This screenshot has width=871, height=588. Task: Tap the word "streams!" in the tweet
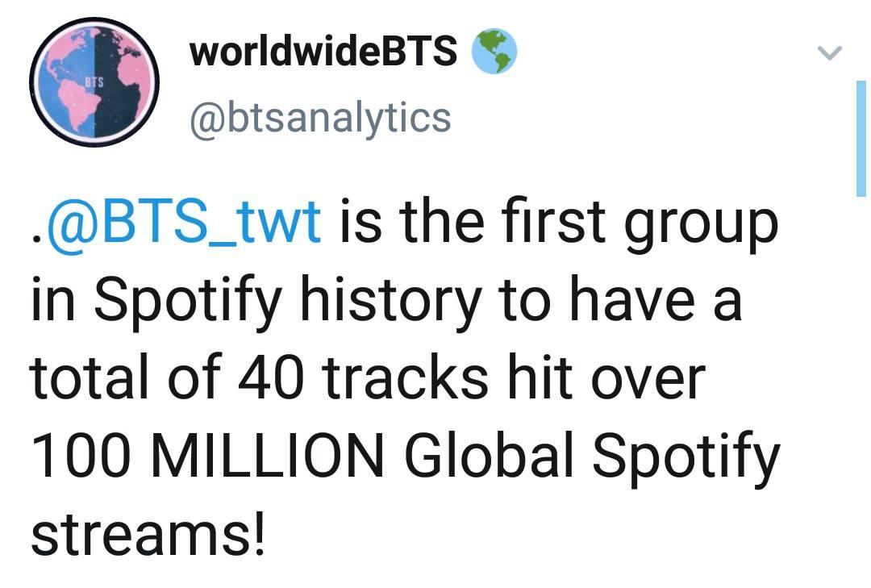(148, 534)
